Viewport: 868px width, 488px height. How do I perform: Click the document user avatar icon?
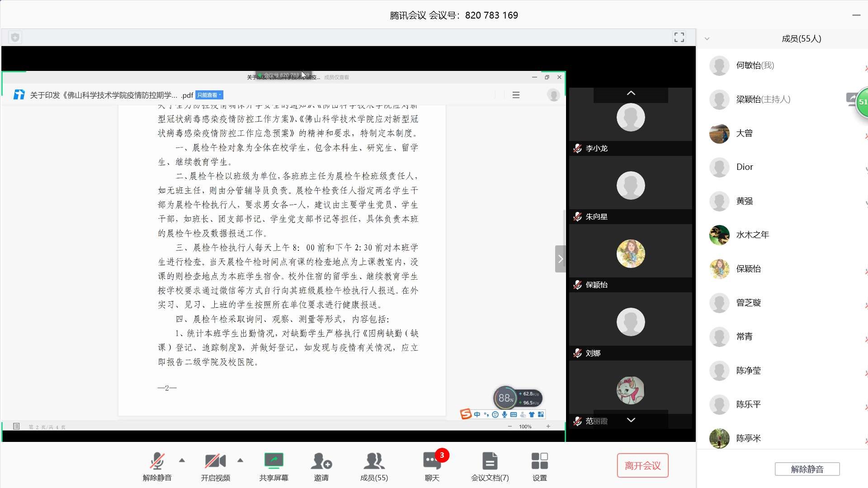click(553, 95)
